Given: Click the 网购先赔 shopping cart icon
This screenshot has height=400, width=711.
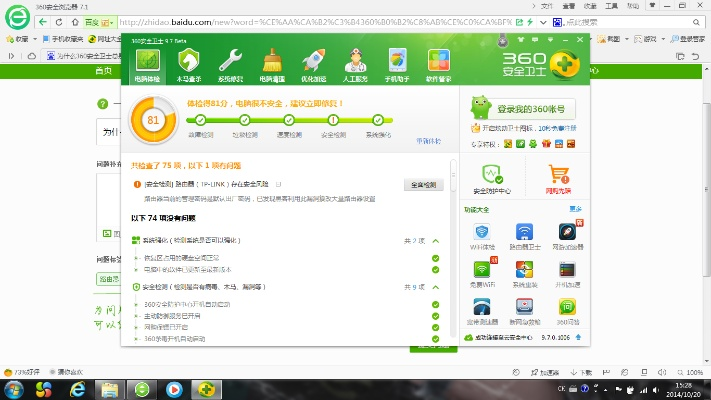Looking at the screenshot, I should click(558, 178).
